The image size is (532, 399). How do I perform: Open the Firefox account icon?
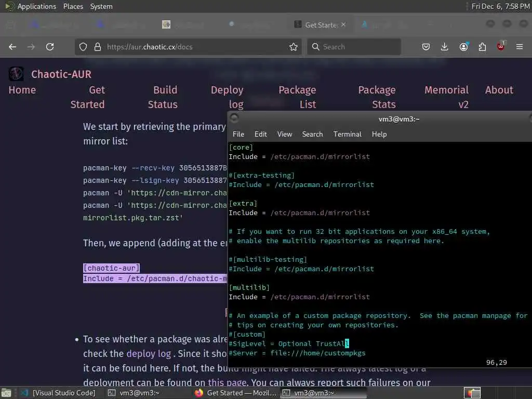[463, 47]
